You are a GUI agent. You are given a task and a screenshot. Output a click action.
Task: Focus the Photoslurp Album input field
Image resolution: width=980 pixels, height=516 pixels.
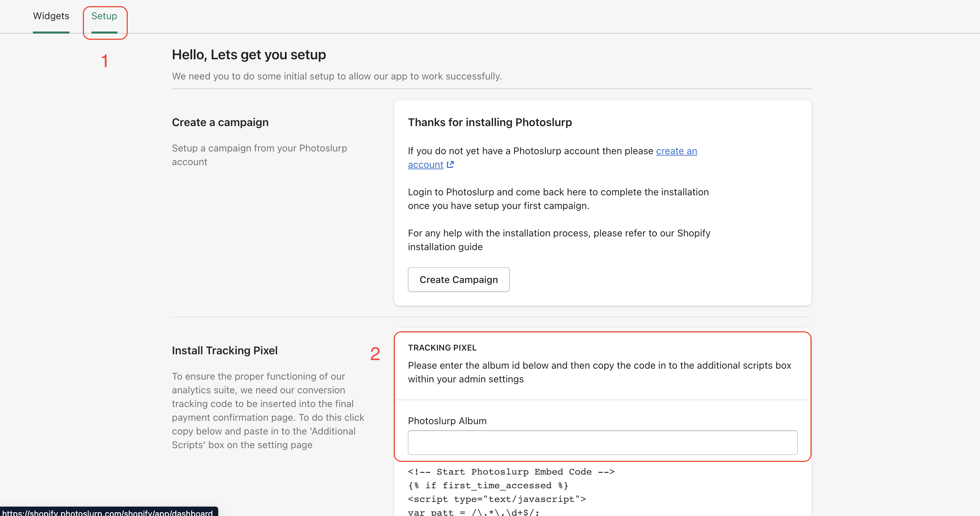tap(602, 443)
